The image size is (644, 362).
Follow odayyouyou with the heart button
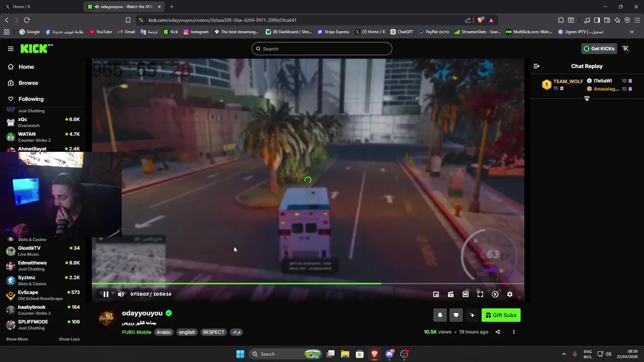(x=456, y=315)
